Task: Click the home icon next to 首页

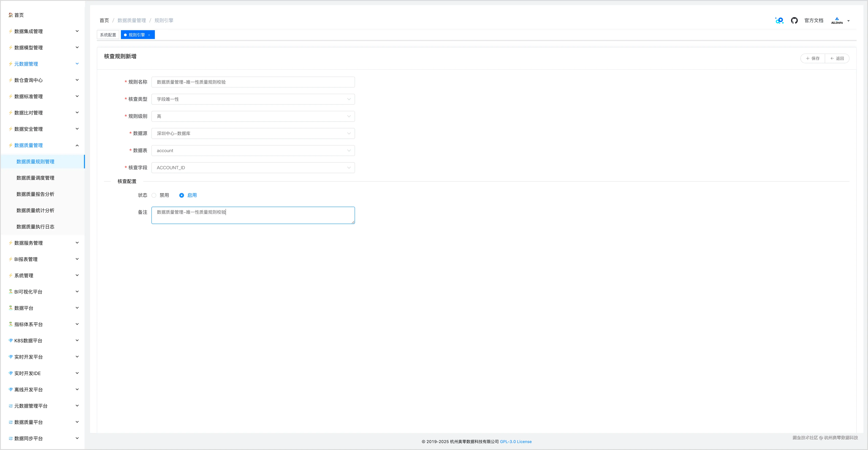Action: pos(11,15)
